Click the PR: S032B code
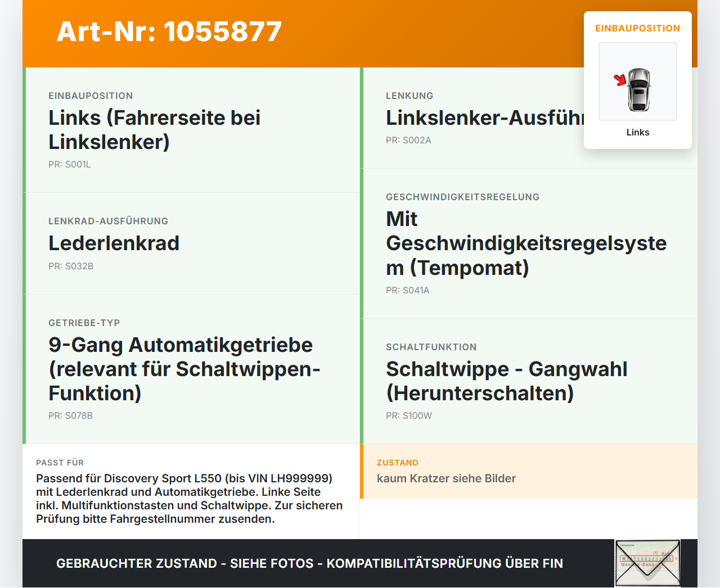This screenshot has width=720, height=588. 71,266
